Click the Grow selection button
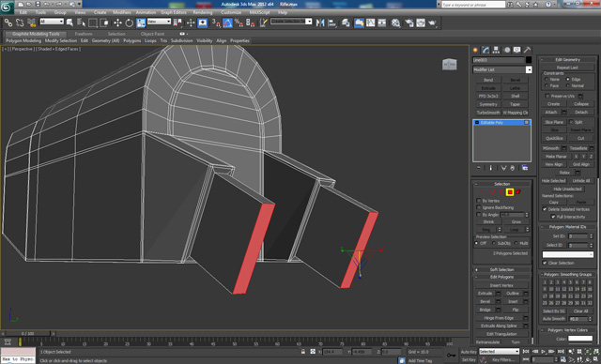The image size is (601, 364). 516,222
